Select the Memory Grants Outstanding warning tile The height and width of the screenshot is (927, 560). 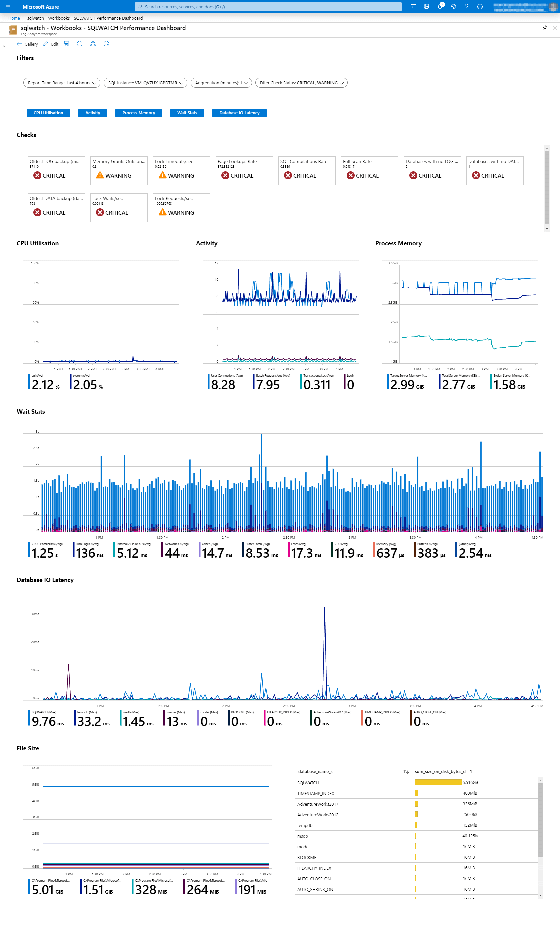(x=119, y=171)
